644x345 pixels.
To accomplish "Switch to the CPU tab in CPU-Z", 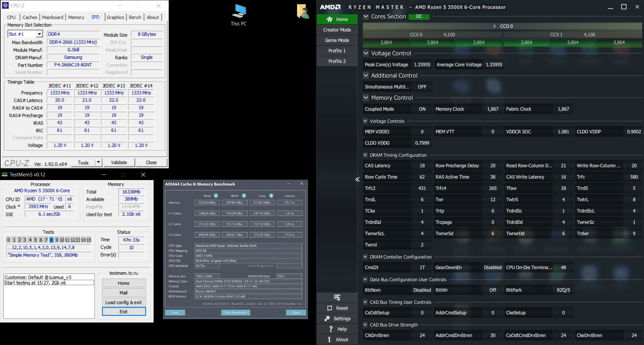I will 11,17.
